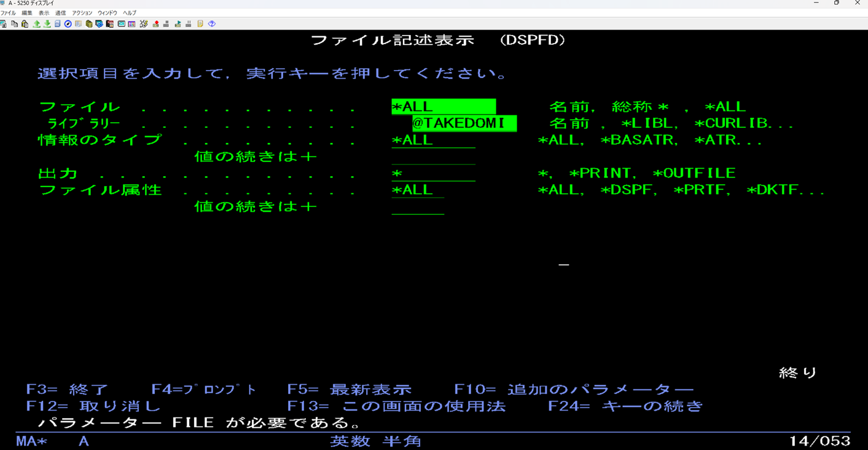The width and height of the screenshot is (868, 450).
Task: Open the ヘルプ menu
Action: click(129, 13)
